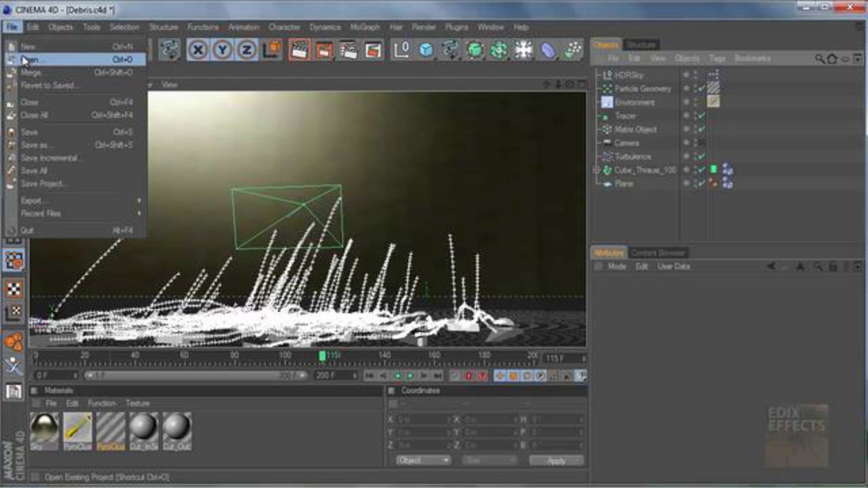Open Tags menu in Objects manager
The image size is (868, 488).
(717, 59)
